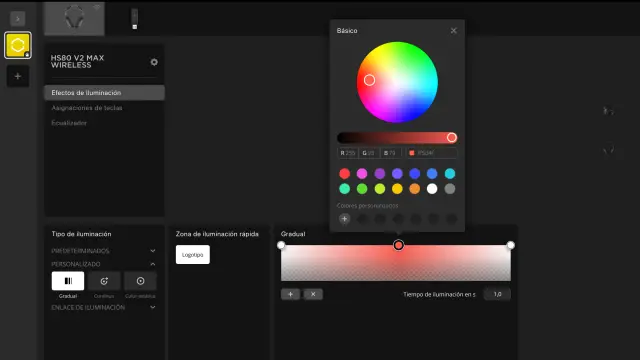
Task: Pick the gray preset swatch
Action: [450, 189]
